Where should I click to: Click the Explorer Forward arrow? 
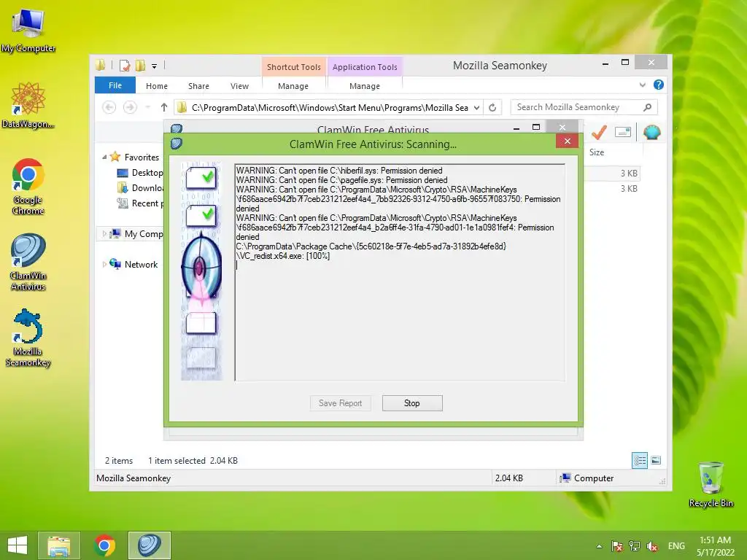[x=130, y=108]
